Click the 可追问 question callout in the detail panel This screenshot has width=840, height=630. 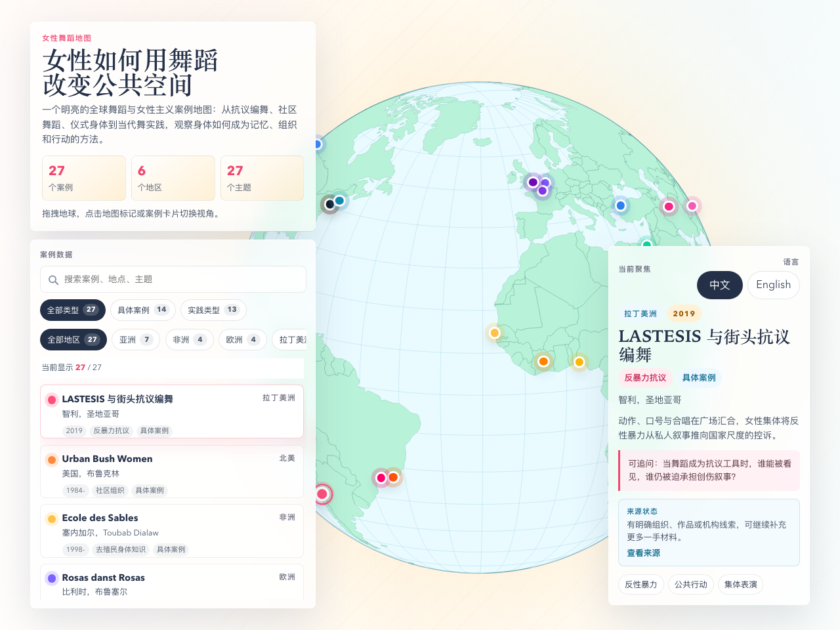click(x=709, y=471)
